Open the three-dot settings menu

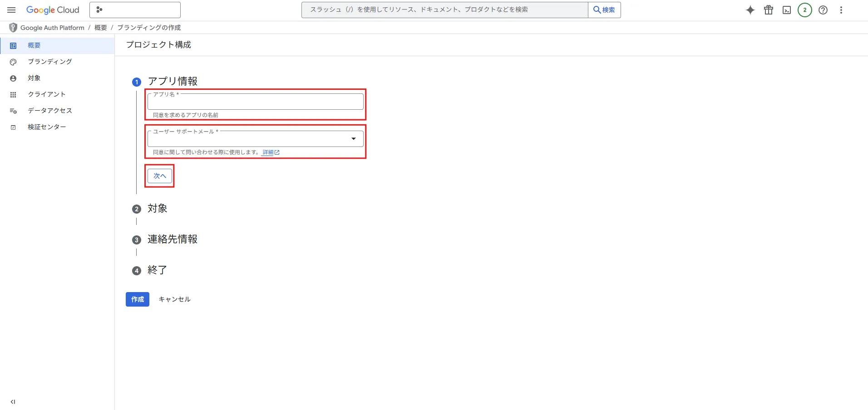click(841, 10)
